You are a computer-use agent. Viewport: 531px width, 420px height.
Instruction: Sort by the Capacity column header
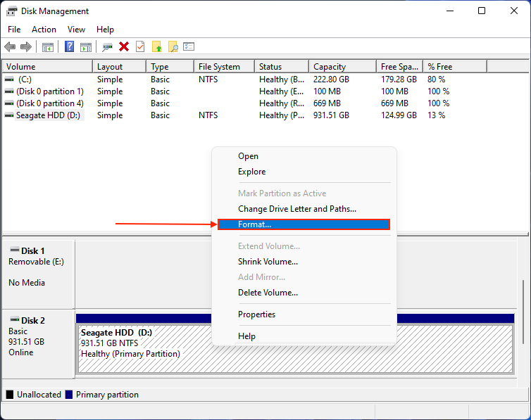pos(343,67)
